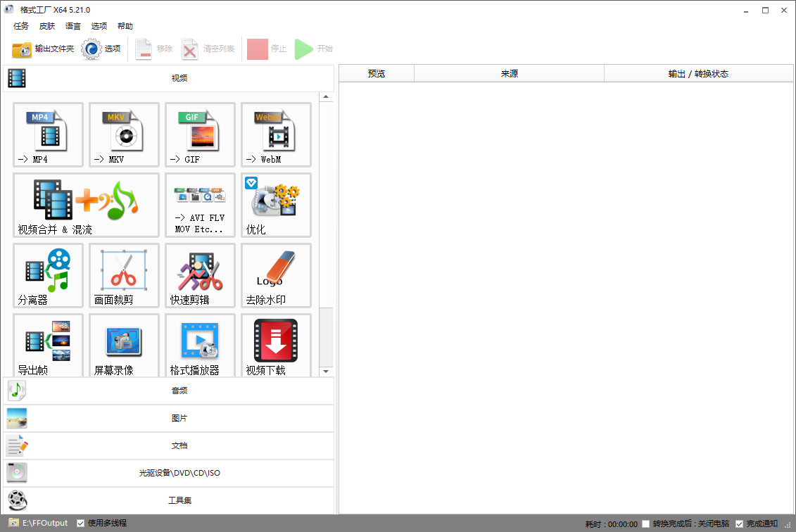796x532 pixels.
Task: Enable 转换完成后:关闭电脑 checkbox
Action: [x=646, y=524]
